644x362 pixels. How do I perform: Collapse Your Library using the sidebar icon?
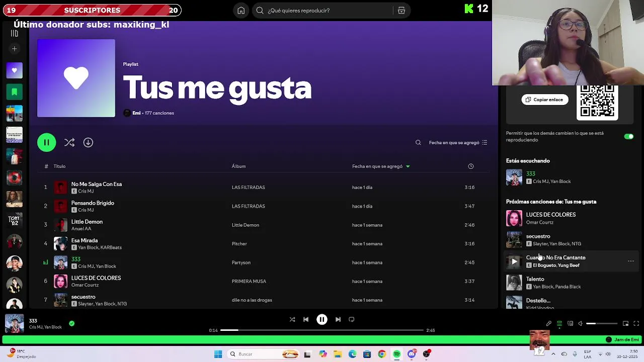[x=14, y=33]
